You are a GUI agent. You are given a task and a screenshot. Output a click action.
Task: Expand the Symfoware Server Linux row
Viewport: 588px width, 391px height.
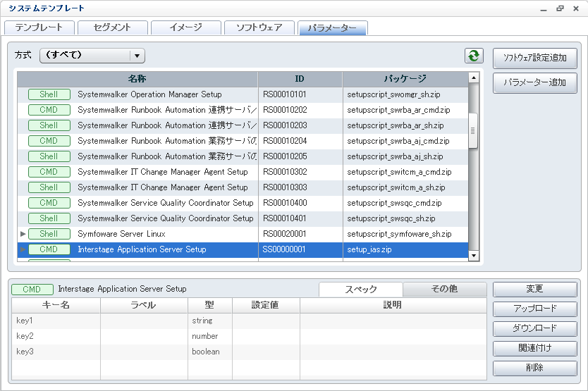[23, 234]
